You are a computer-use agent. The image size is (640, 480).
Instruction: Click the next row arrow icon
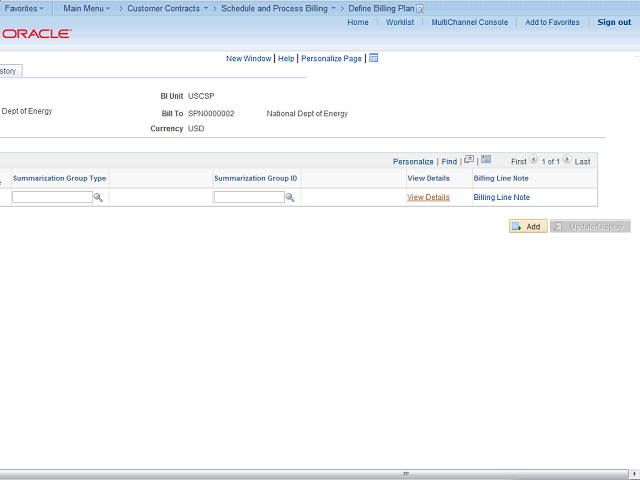[x=567, y=160]
